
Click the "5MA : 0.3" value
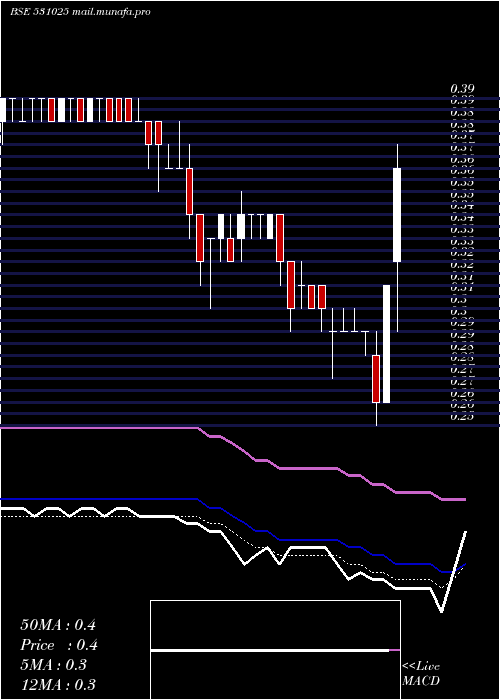54,665
